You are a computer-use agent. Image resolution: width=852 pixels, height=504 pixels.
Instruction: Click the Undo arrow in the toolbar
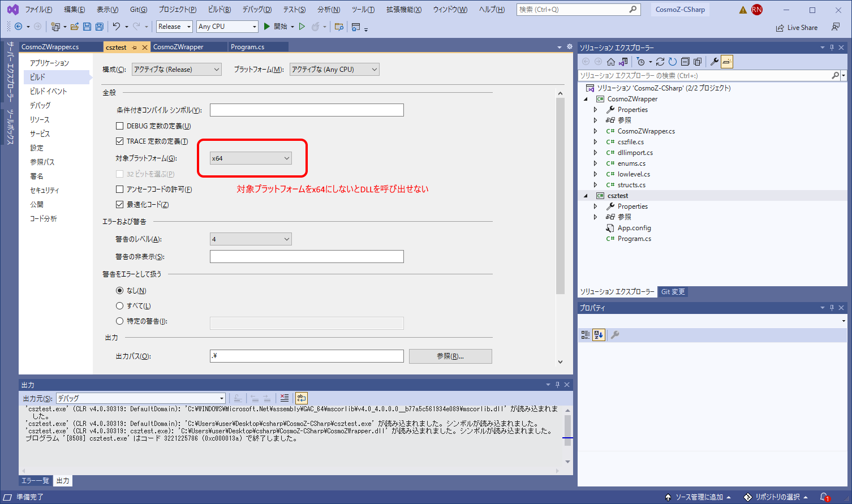click(116, 27)
